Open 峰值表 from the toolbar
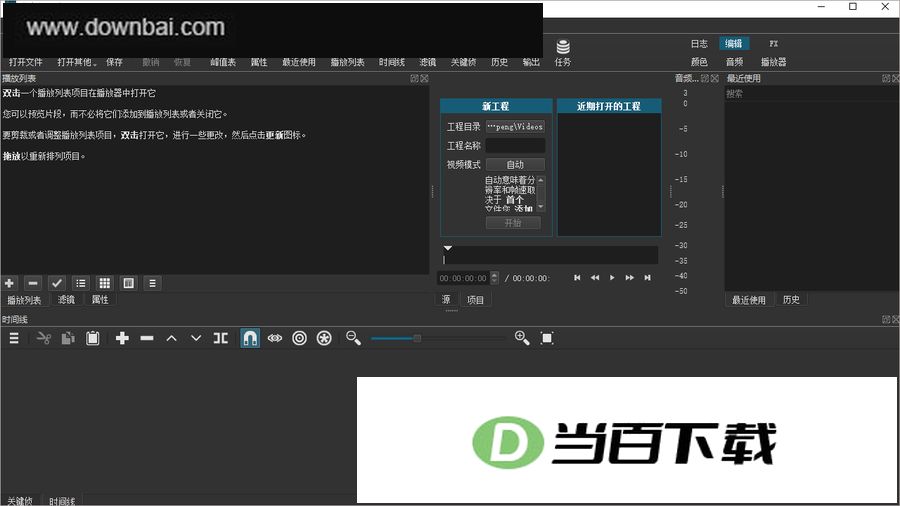900x506 pixels. (223, 62)
